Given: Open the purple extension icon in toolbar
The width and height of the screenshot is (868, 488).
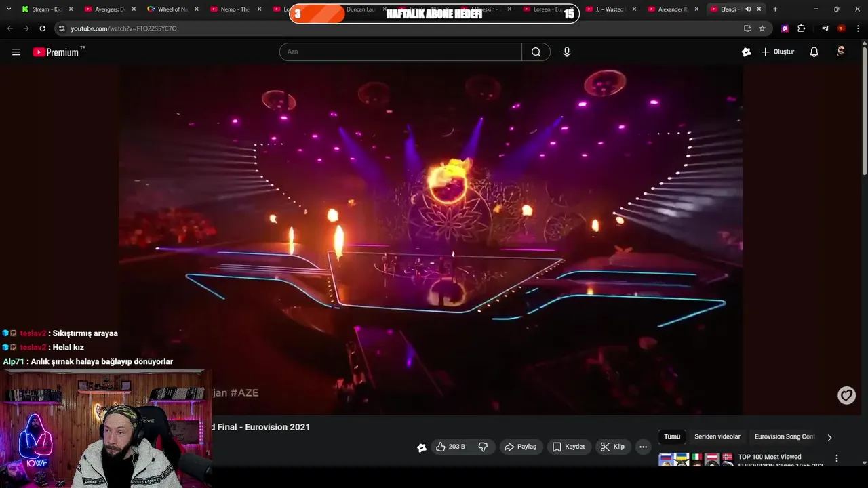Looking at the screenshot, I should click(x=785, y=28).
